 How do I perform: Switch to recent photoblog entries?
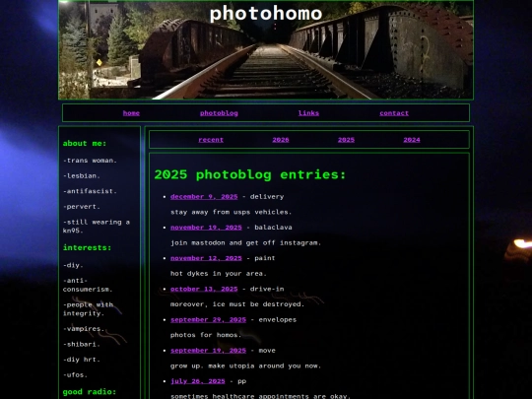click(x=211, y=140)
